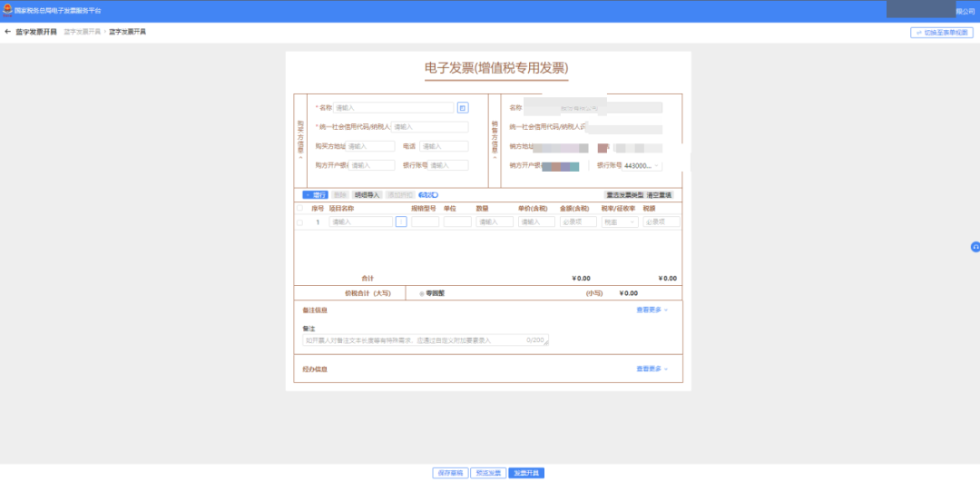Open the 税率/征收率 dropdown
This screenshot has width=980, height=482.
(620, 221)
